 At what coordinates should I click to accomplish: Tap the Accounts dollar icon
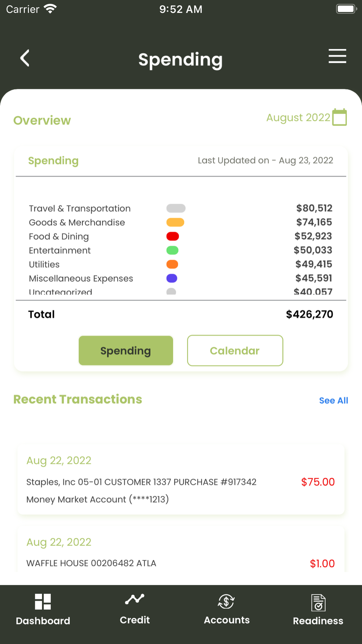coord(226,602)
